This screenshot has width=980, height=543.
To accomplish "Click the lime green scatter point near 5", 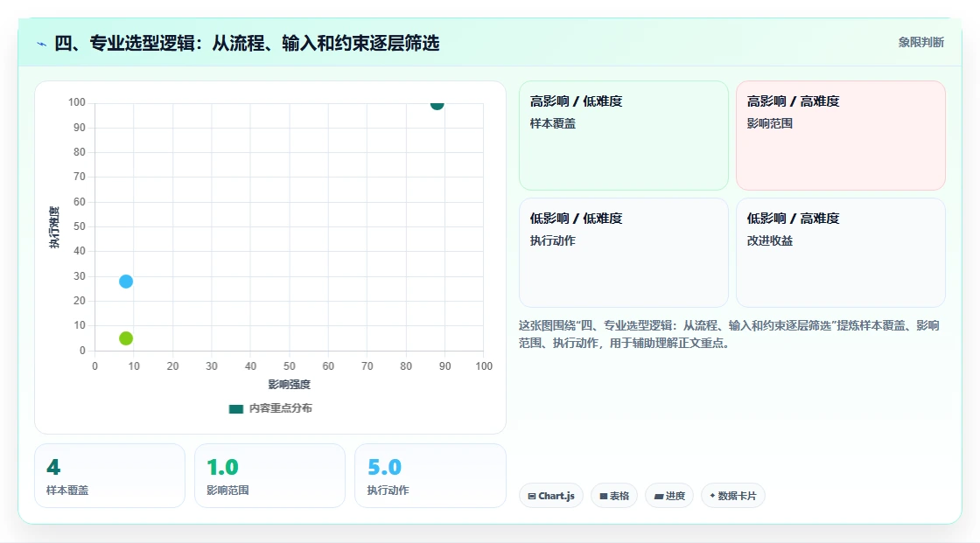I will click(126, 338).
